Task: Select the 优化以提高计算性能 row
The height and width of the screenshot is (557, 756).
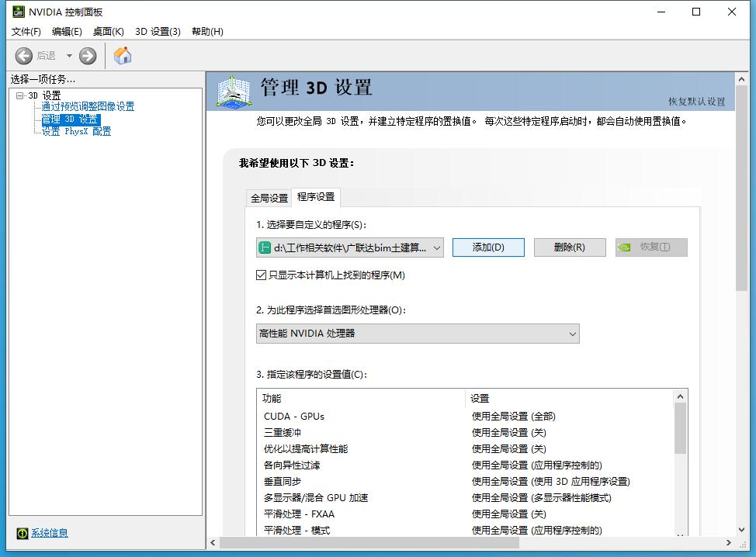Action: tap(466, 449)
